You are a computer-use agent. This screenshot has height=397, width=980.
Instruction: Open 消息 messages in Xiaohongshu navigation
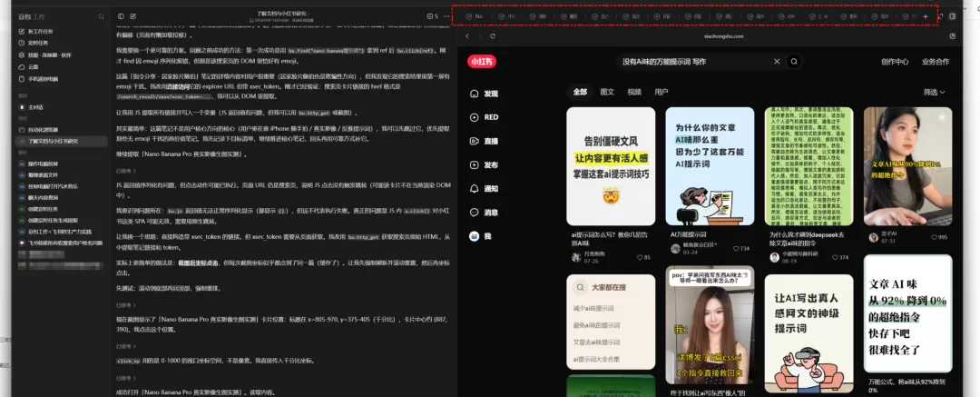coord(485,213)
